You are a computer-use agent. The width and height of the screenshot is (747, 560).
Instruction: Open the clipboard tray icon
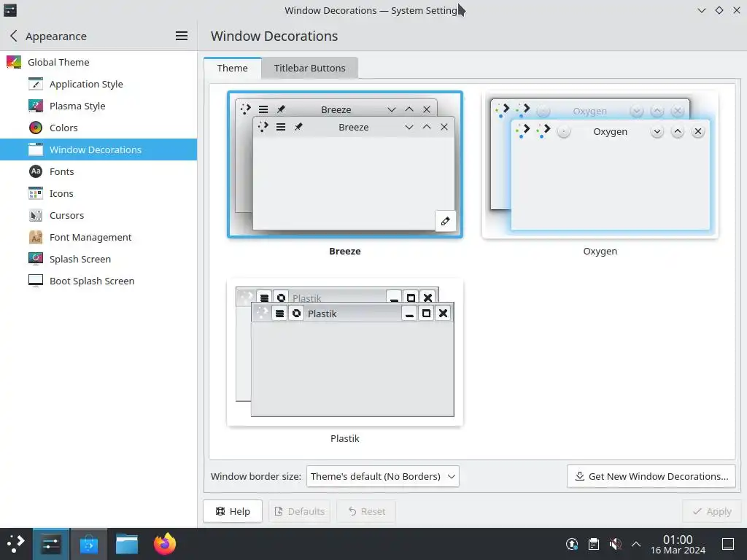pyautogui.click(x=594, y=544)
